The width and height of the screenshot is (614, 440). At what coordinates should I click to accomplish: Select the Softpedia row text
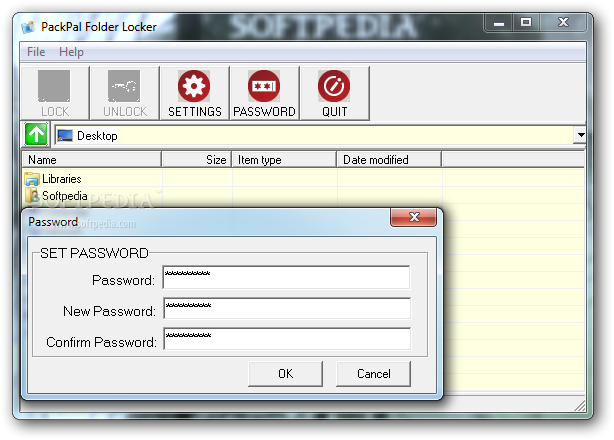(x=65, y=196)
